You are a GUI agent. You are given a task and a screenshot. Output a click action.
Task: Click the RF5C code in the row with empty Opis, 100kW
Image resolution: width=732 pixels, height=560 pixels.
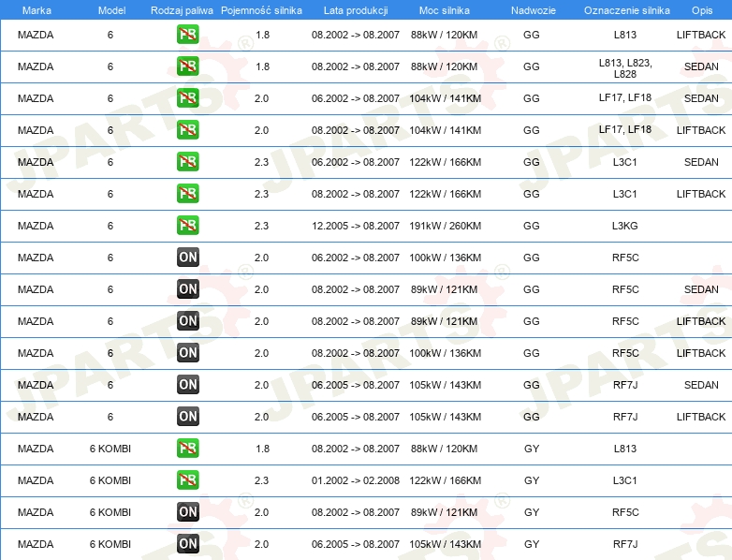pyautogui.click(x=625, y=258)
